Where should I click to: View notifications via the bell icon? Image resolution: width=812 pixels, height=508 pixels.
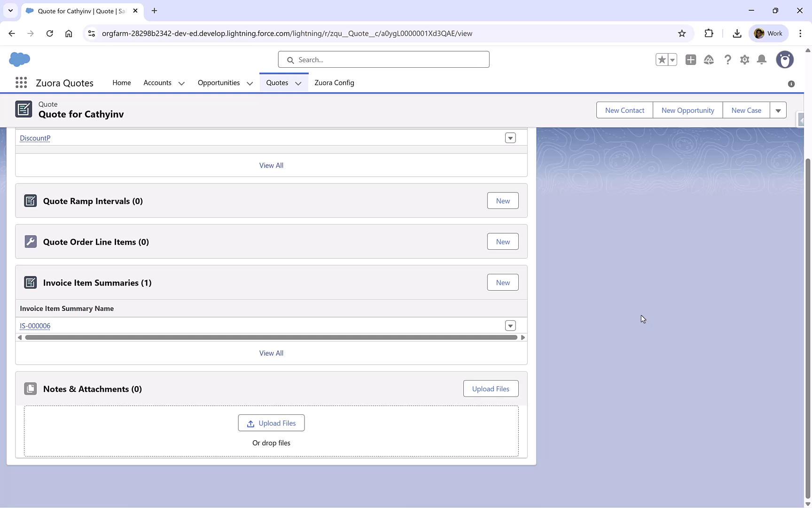click(762, 59)
